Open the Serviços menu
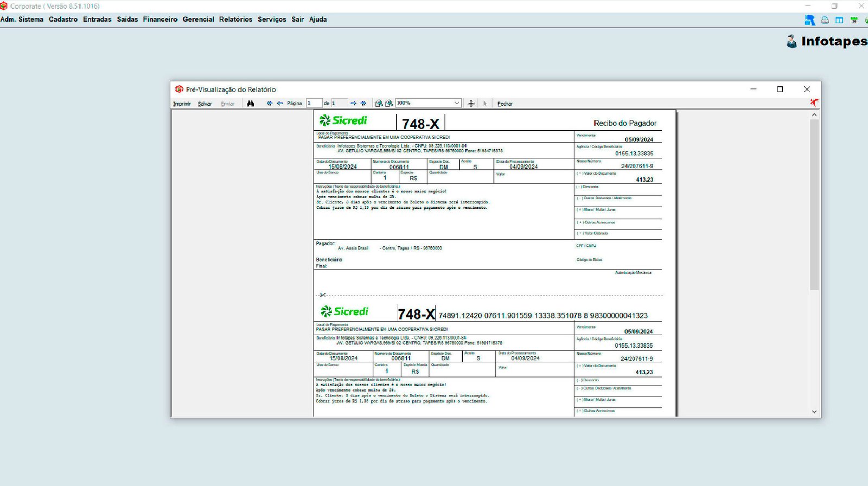Screen dimensions: 868x486 [272, 20]
